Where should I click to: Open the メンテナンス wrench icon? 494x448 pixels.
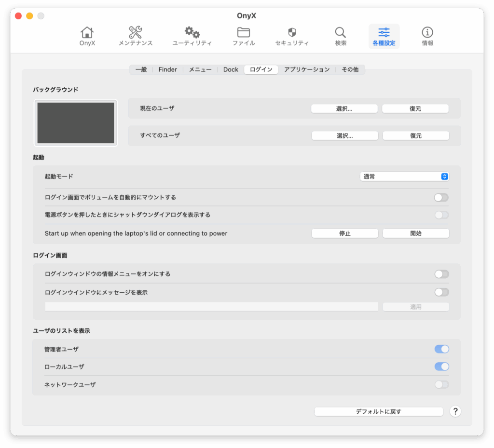click(x=136, y=33)
